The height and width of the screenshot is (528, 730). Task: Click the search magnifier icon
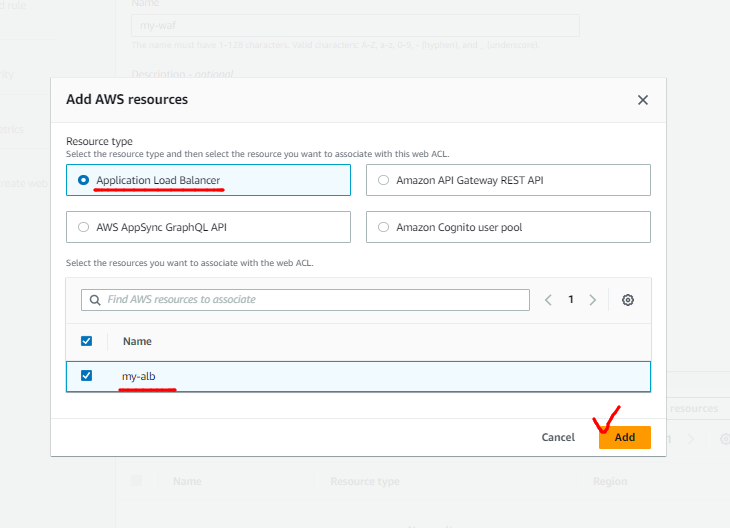click(95, 300)
